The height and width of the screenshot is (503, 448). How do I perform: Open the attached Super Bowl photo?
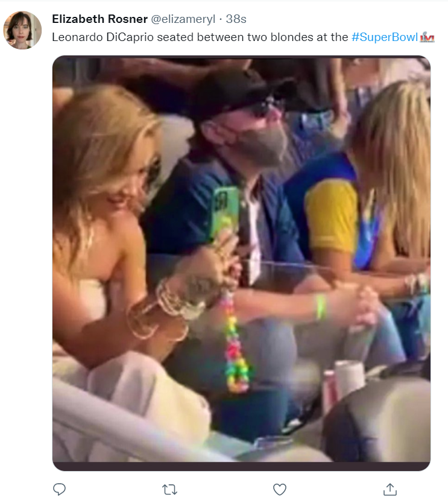(241, 263)
